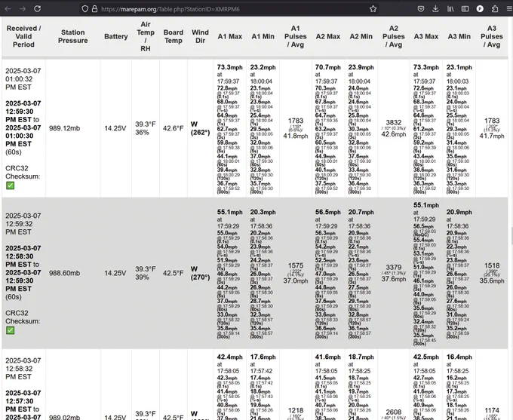Open the Firefox account profile icon

480,9
